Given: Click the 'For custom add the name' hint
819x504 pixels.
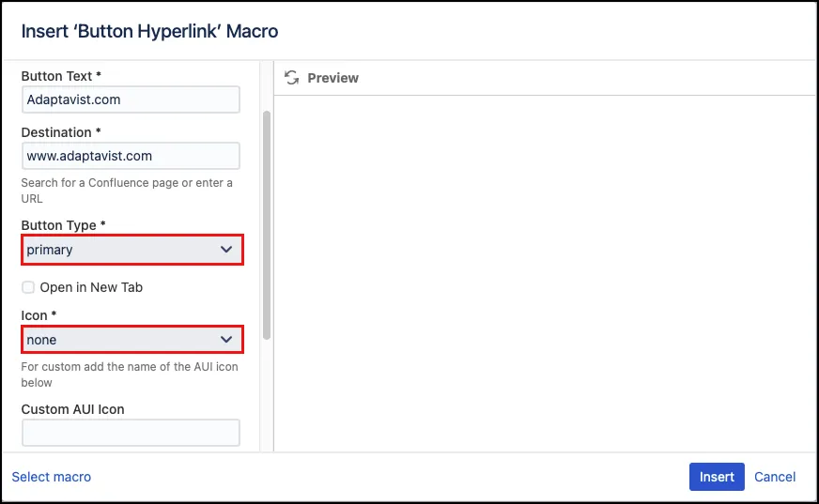Looking at the screenshot, I should [x=130, y=374].
